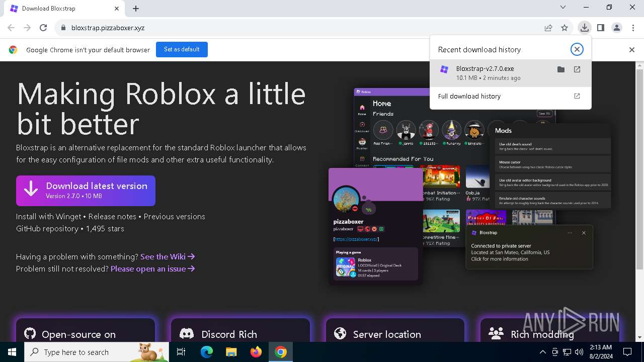The width and height of the screenshot is (644, 362).
Task: Click the taskbar search box
Action: pos(97,352)
